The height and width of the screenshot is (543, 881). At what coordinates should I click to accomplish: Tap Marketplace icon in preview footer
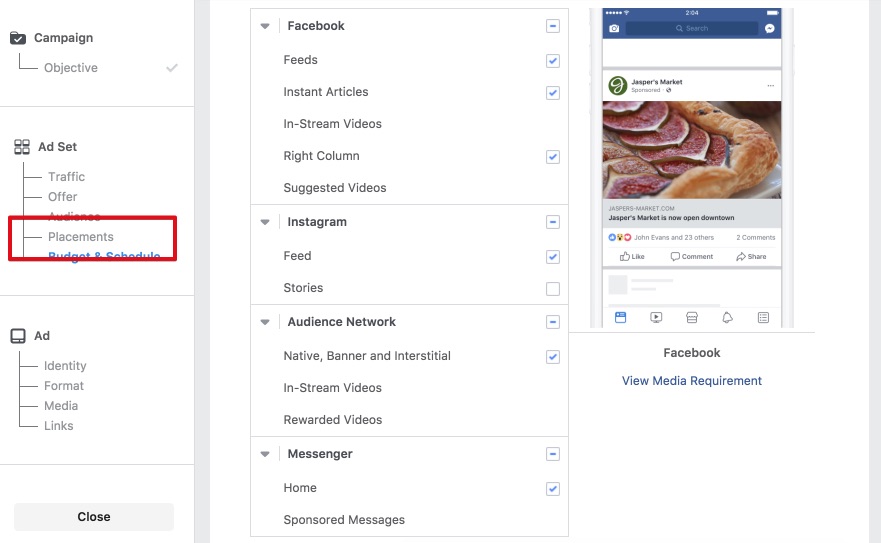[692, 318]
